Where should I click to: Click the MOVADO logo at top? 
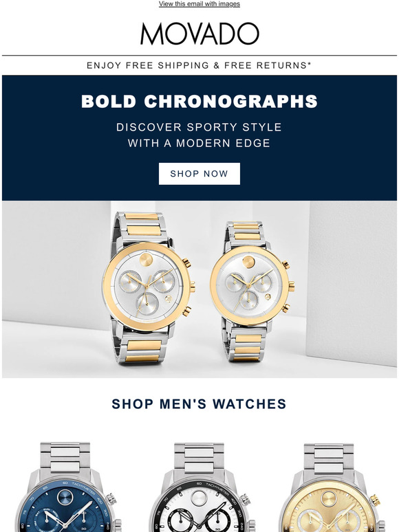click(199, 34)
